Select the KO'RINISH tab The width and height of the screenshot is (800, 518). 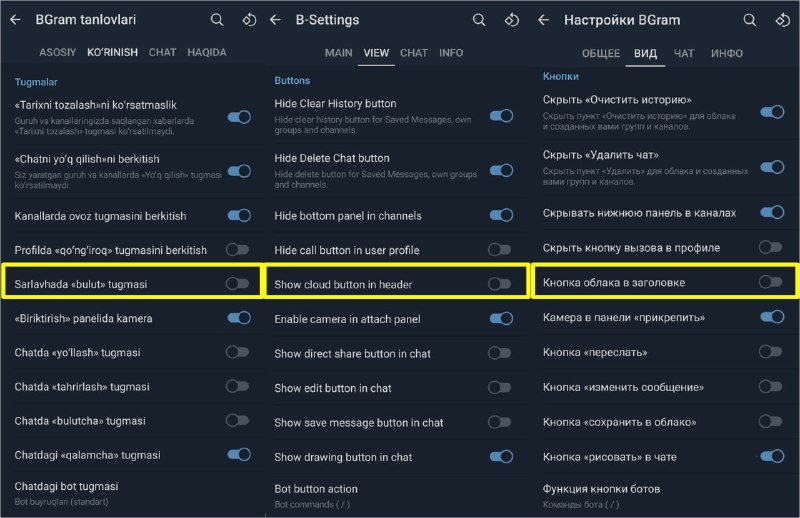tap(112, 53)
